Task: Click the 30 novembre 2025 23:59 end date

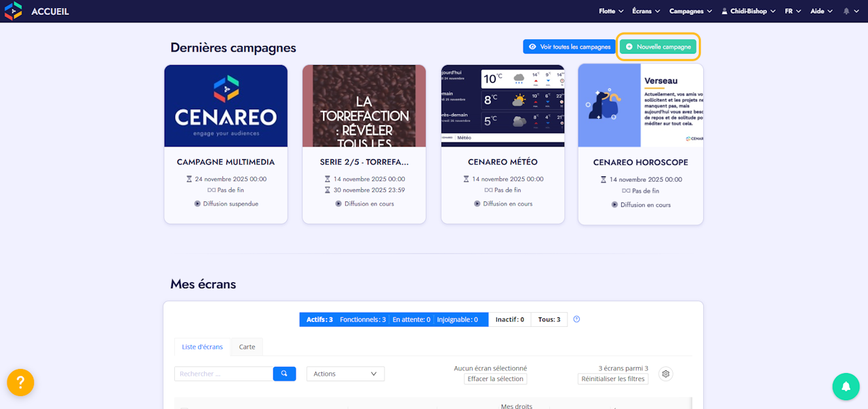Action: 369,190
